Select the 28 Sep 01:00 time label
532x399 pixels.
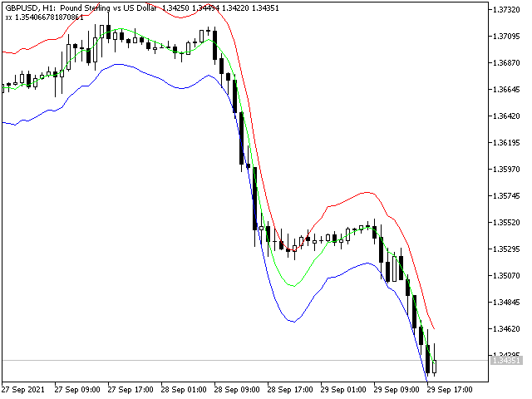pos(184,390)
